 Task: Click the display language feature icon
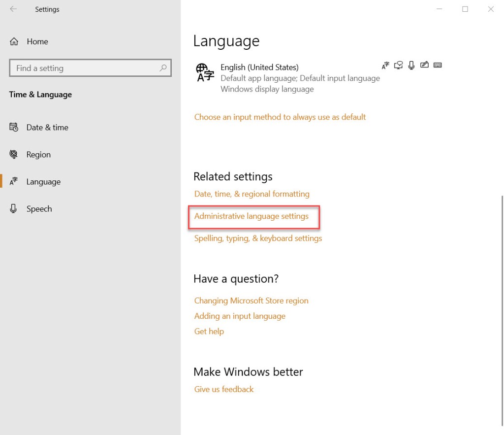pyautogui.click(x=386, y=65)
